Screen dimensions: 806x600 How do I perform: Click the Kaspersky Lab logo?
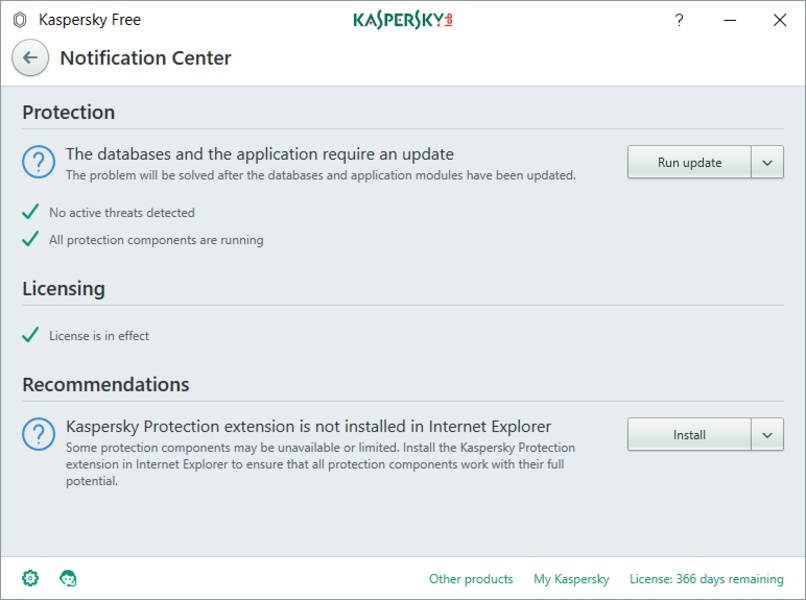point(403,19)
